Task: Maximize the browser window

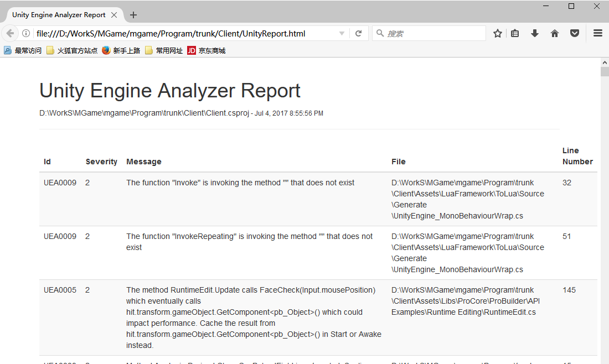Action: [571, 6]
